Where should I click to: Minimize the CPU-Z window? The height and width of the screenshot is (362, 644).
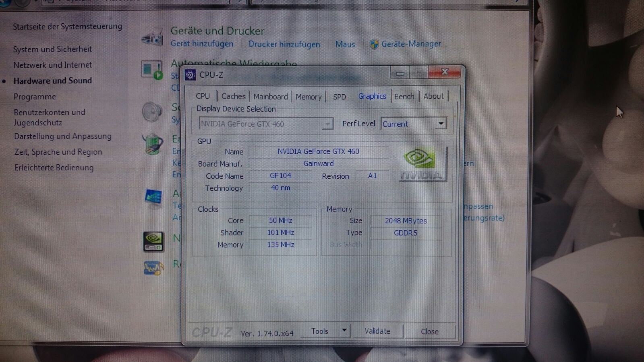(400, 73)
